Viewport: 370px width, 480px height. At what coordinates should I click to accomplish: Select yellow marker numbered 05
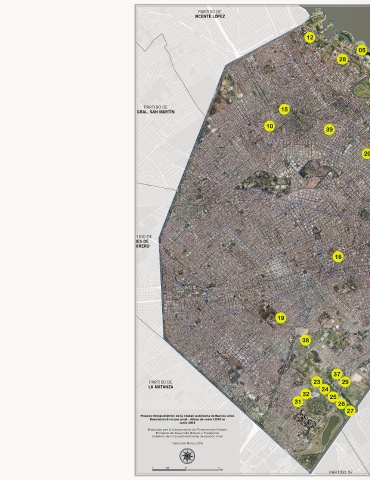(362, 50)
